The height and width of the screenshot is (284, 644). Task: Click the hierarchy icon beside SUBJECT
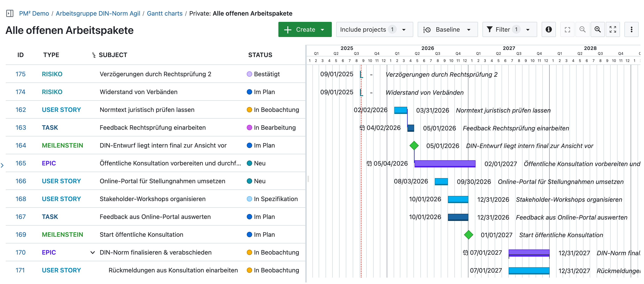(x=94, y=55)
